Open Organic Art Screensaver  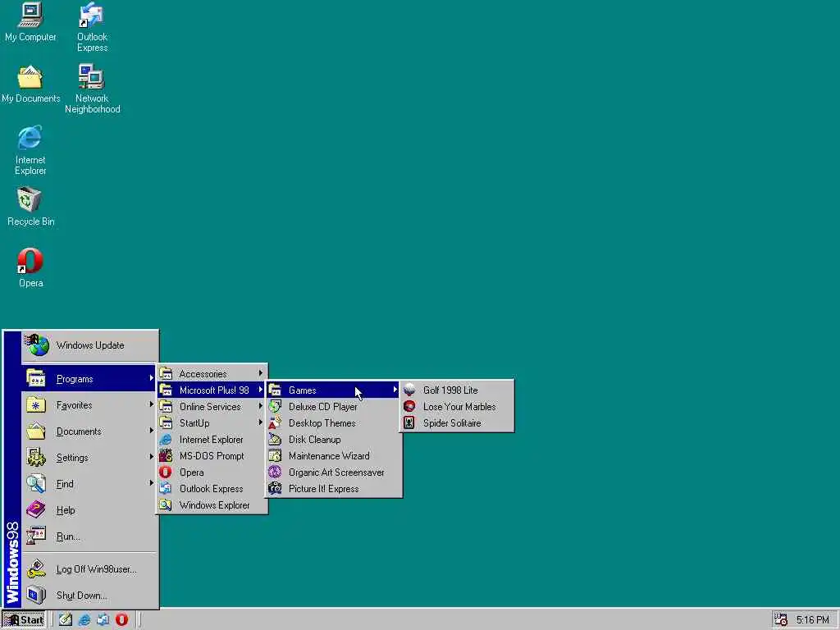click(x=333, y=472)
